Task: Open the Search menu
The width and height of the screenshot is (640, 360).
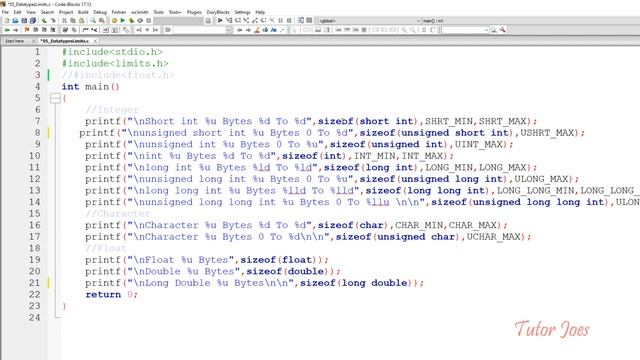Action: tap(47, 12)
